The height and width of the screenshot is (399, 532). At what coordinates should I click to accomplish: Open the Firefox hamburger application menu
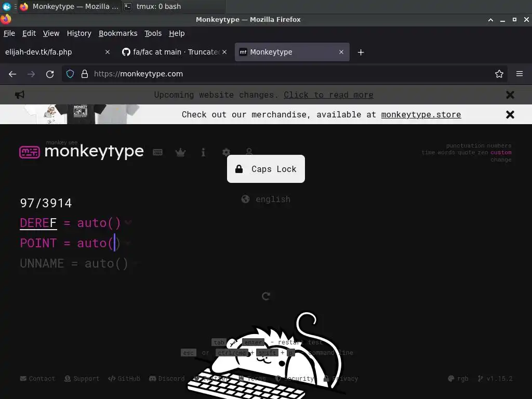[520, 74]
